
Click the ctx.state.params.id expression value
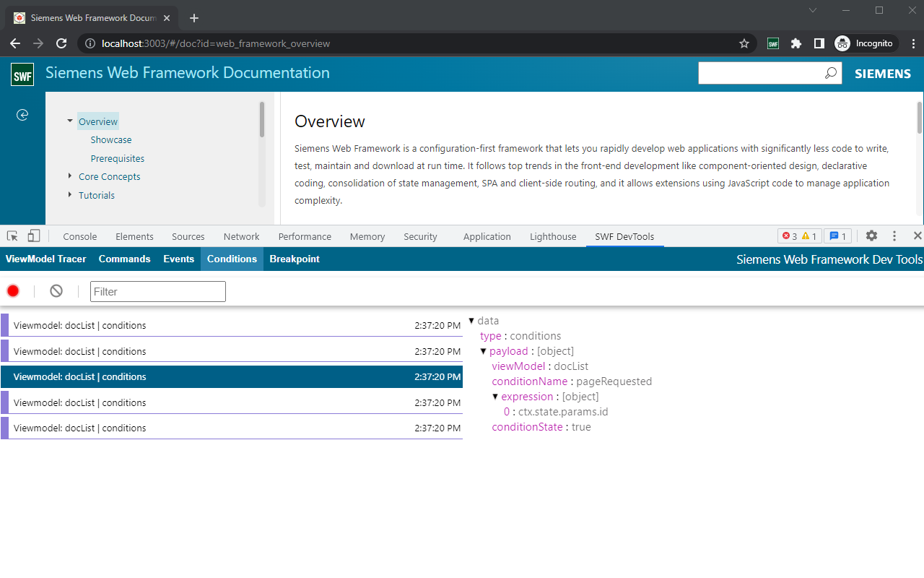[563, 412]
